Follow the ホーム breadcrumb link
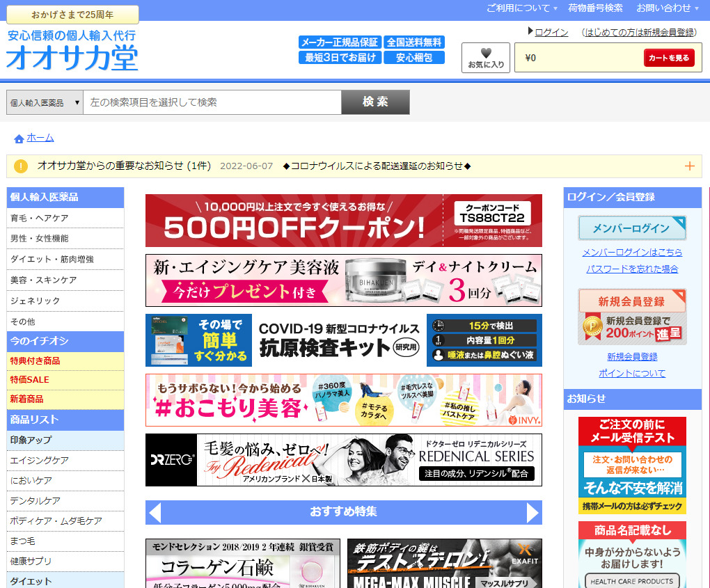 pos(40,138)
